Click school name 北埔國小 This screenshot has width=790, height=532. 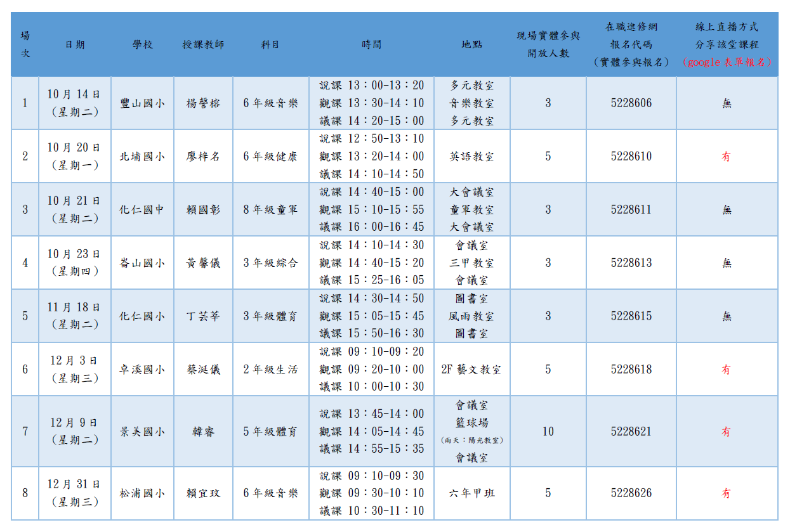[x=142, y=157]
